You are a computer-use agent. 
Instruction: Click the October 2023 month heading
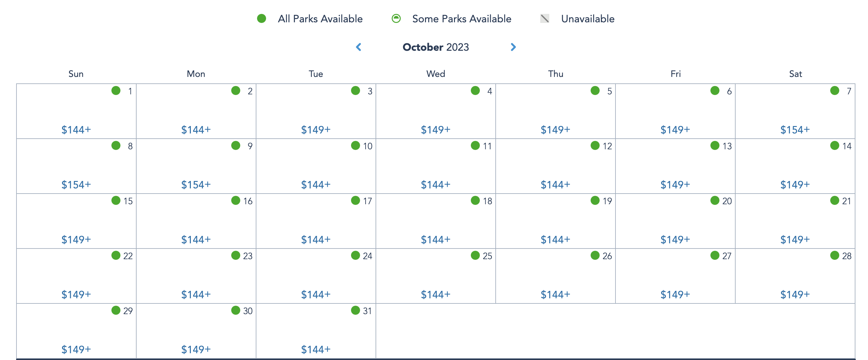click(x=435, y=47)
